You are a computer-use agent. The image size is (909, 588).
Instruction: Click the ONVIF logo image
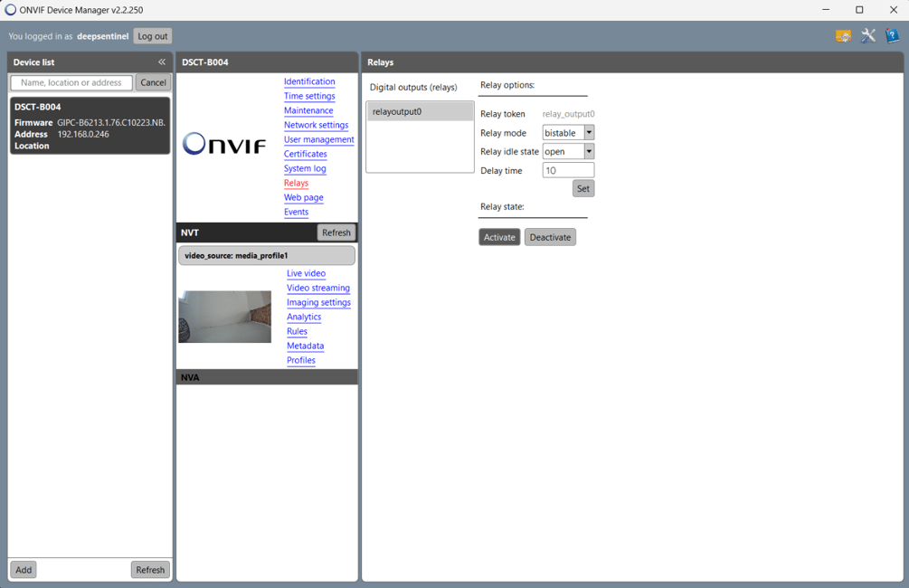click(224, 144)
